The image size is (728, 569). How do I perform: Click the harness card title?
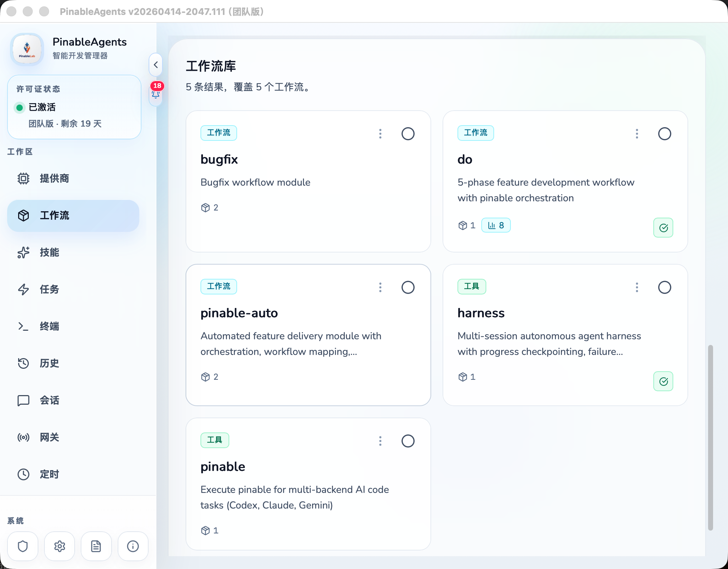point(481,313)
